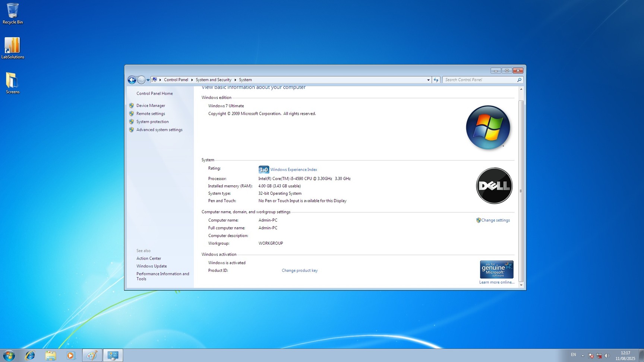The image size is (644, 362).
Task: Click the vertical scrollbar thumb
Action: click(521, 191)
